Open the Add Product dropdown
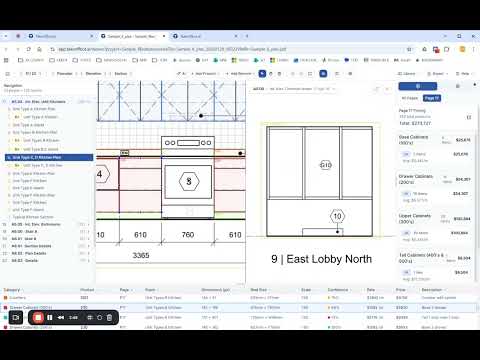The width and height of the screenshot is (480, 360). pyautogui.click(x=206, y=74)
